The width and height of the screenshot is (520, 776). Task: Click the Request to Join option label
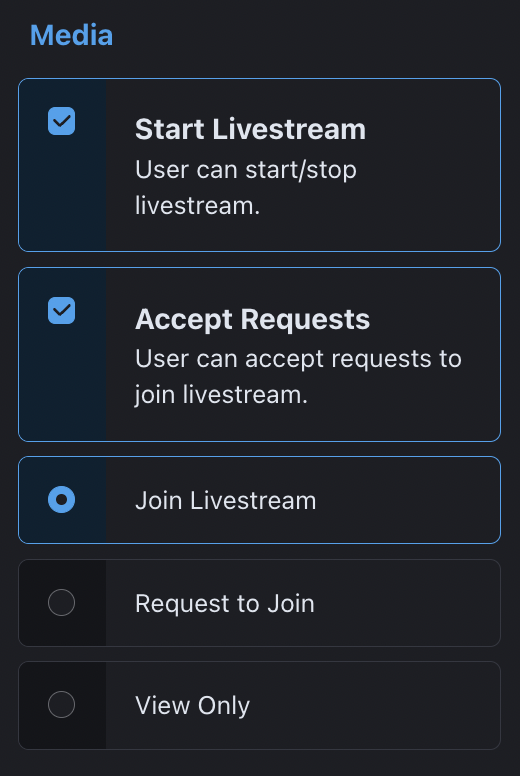click(225, 603)
